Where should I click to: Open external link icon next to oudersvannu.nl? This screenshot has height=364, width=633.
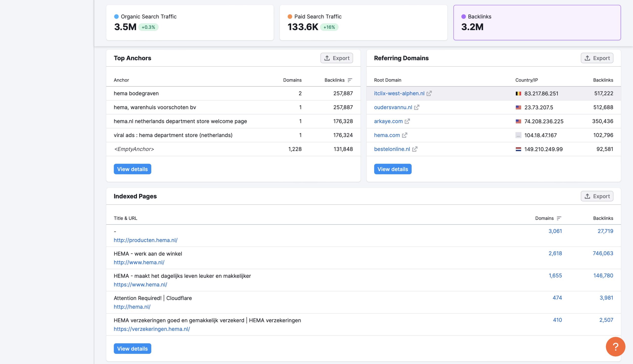416,107
